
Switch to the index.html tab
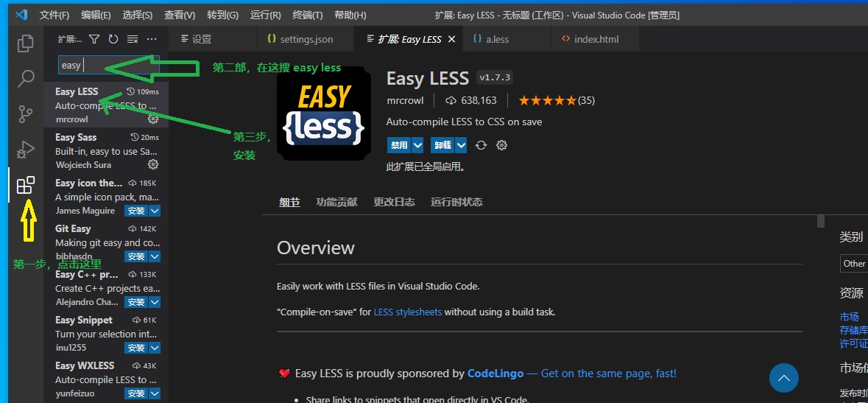click(596, 39)
